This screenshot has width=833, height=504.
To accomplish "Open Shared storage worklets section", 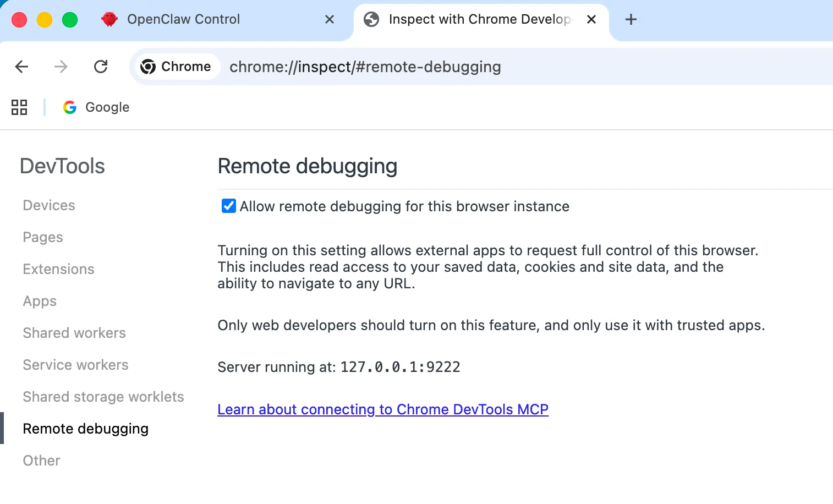I will tap(103, 397).
